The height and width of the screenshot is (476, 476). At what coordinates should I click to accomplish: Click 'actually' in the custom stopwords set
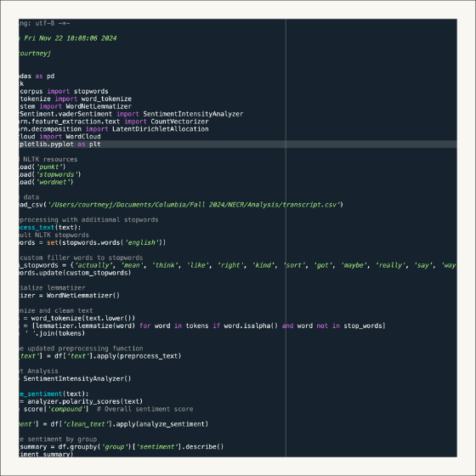pyautogui.click(x=93, y=265)
